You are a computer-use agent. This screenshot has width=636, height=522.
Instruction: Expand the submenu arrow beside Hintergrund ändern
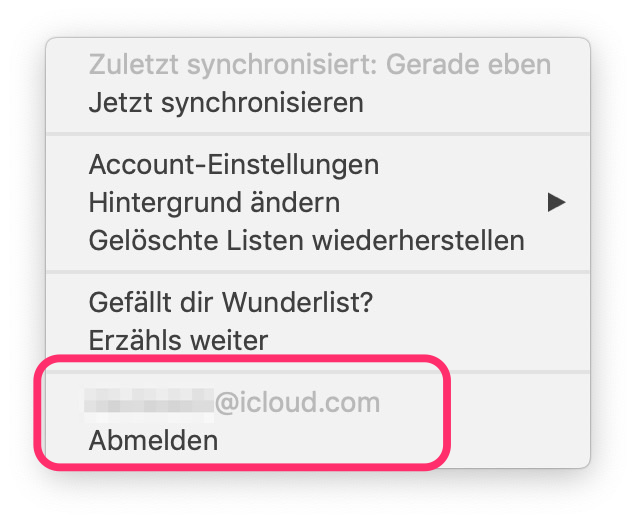(x=557, y=203)
